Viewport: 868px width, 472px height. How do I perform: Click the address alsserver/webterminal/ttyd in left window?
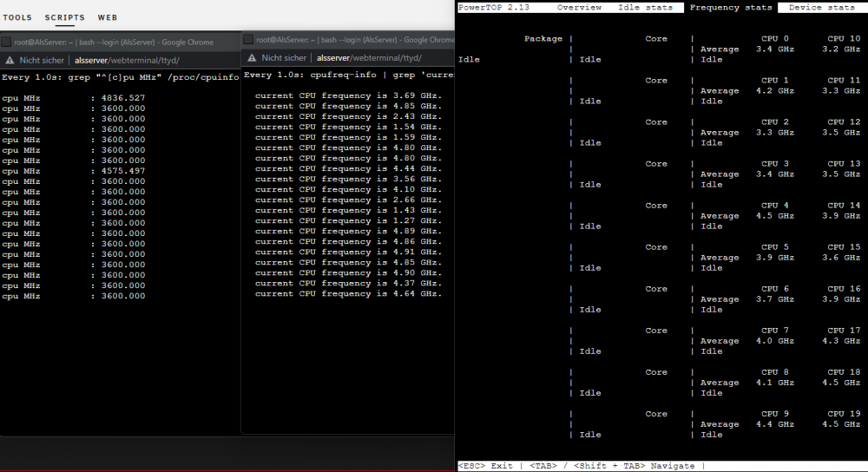(x=127, y=61)
